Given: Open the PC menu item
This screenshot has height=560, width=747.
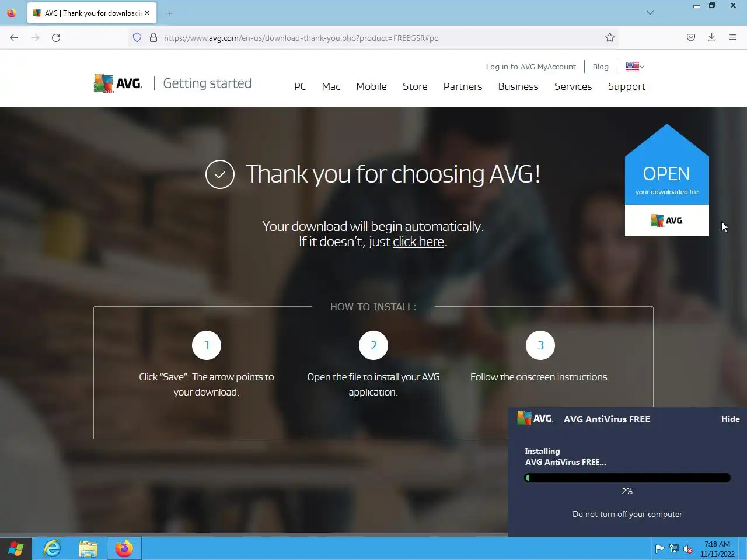Looking at the screenshot, I should point(300,86).
